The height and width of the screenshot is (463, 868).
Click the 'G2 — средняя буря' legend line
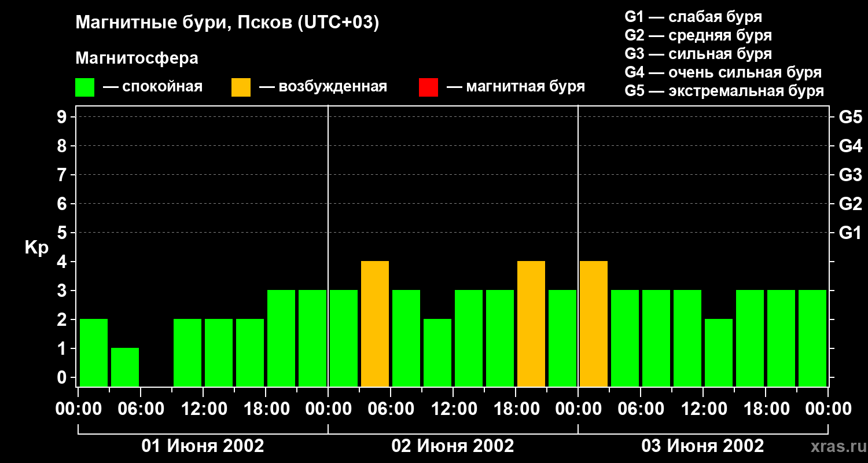[698, 35]
